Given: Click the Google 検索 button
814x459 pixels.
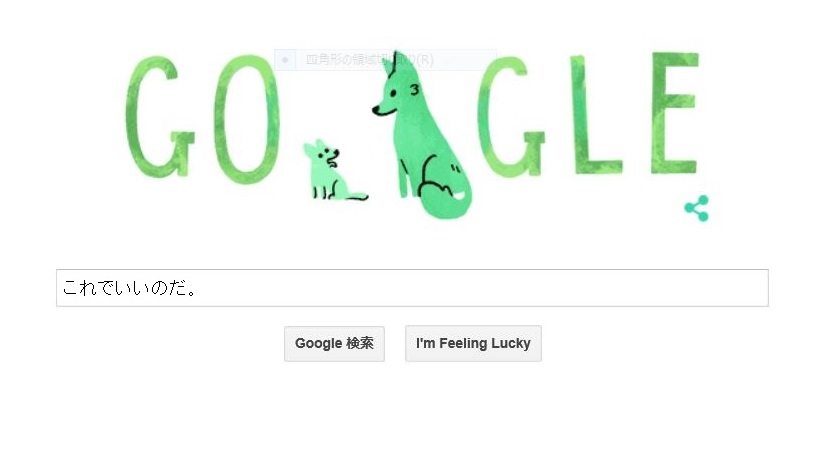Looking at the screenshot, I should tap(334, 344).
